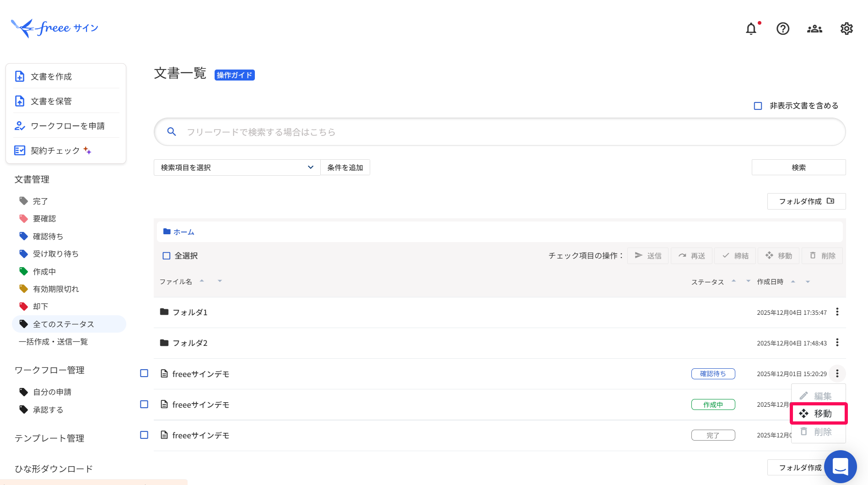The width and height of the screenshot is (868, 485).
Task: Click the 削除 bulk action button
Action: [x=822, y=256]
